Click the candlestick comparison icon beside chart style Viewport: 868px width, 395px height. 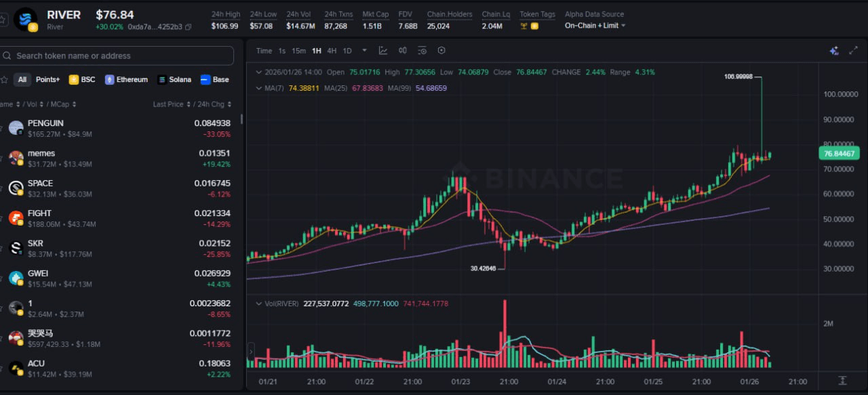click(402, 50)
